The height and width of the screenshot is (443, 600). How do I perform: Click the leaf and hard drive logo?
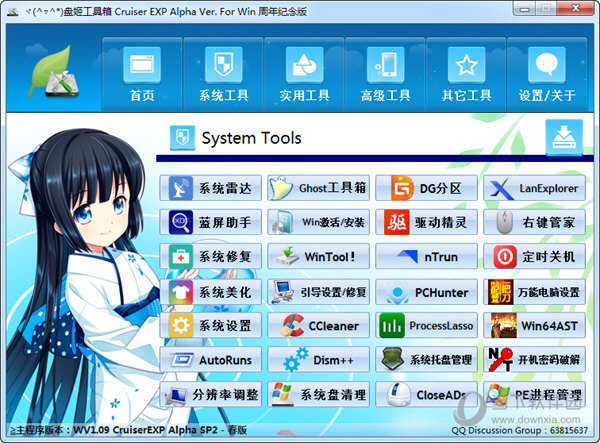[54, 73]
